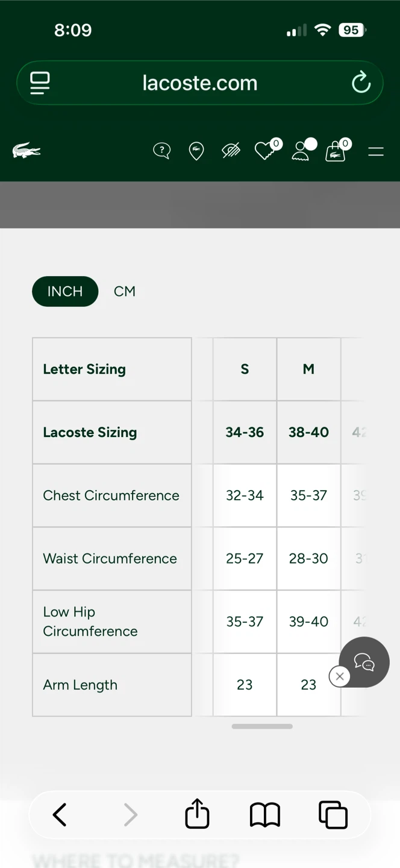Open the help question bubble icon
400x868 pixels.
coord(161,151)
